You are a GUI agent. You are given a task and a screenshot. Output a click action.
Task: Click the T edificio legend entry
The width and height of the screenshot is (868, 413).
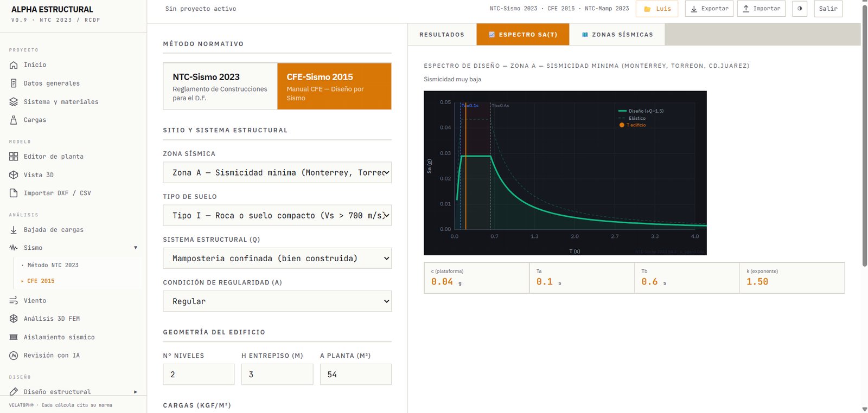pyautogui.click(x=633, y=125)
